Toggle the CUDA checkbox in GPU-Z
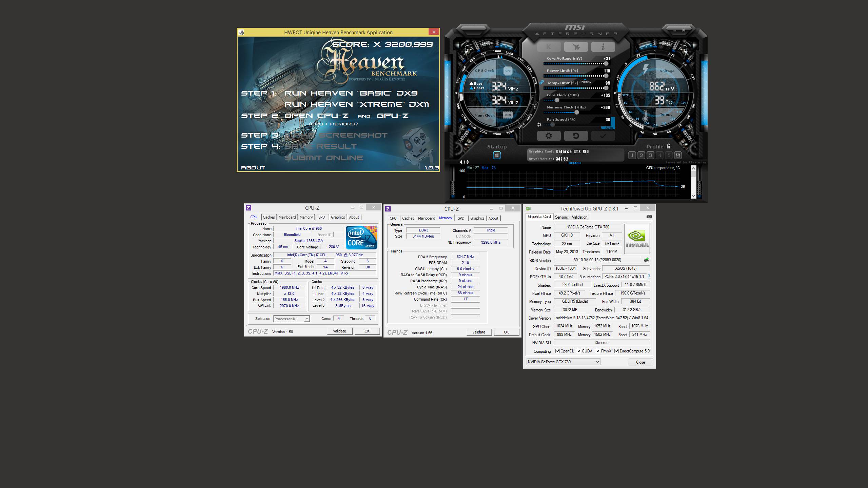 tap(579, 351)
